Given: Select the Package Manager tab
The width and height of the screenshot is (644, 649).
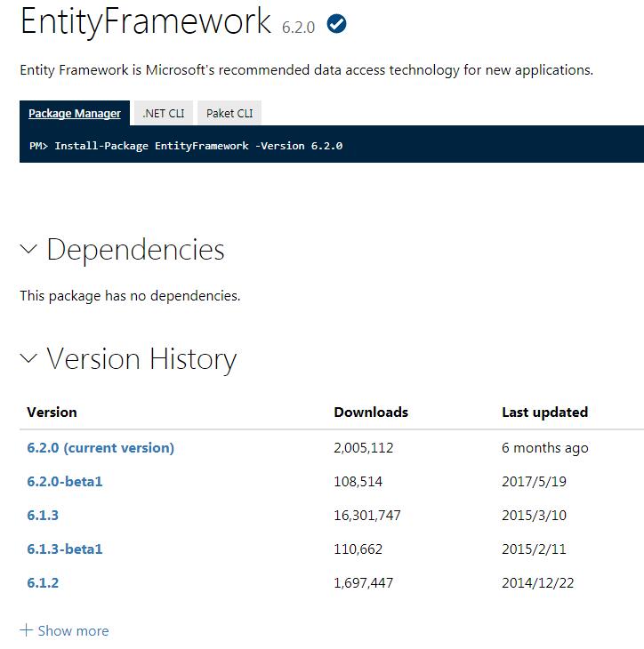Looking at the screenshot, I should 75,113.
